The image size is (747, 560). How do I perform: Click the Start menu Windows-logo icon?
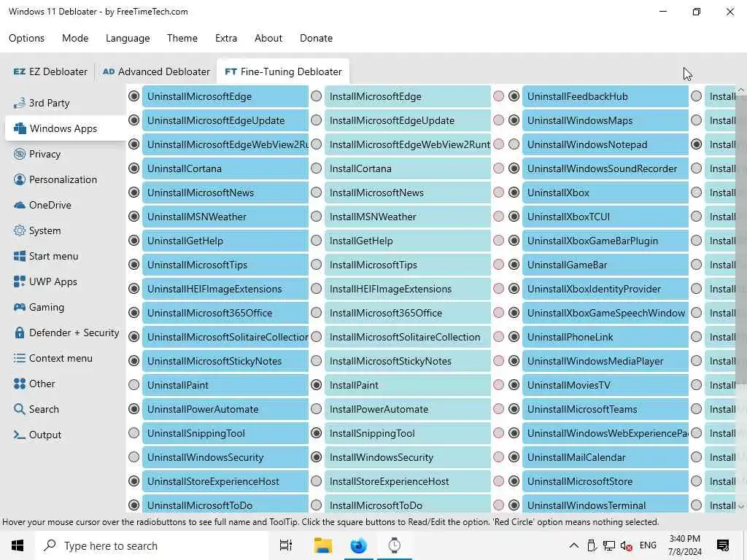[19, 256]
